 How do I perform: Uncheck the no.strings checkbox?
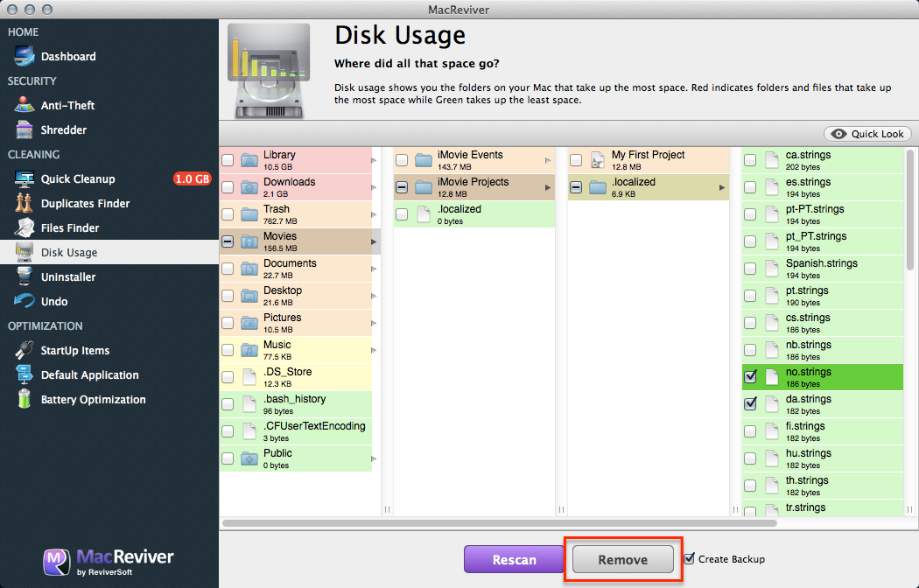pos(750,376)
